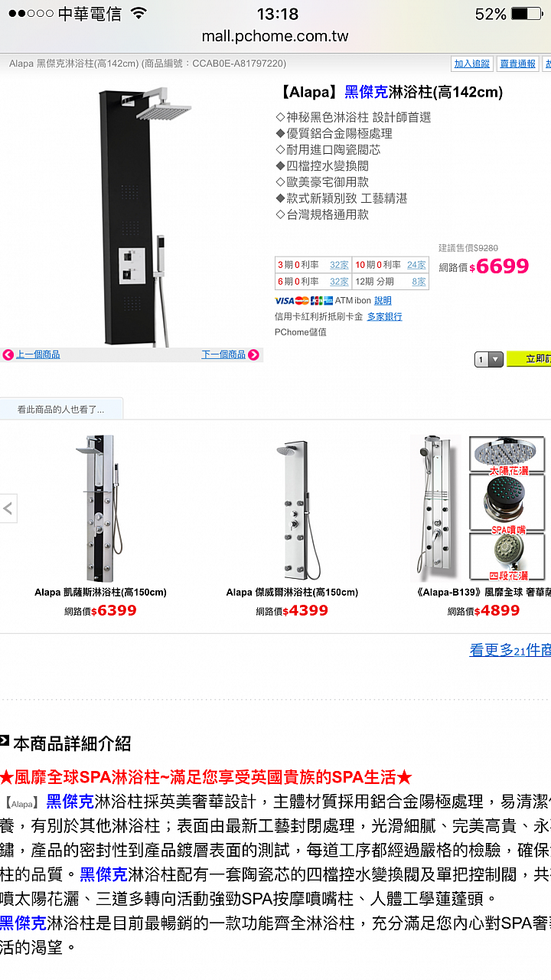Open the Alapa 傑威爾淋浴柱 product thumbnail
Viewport: 551px width, 980px height.
292,508
